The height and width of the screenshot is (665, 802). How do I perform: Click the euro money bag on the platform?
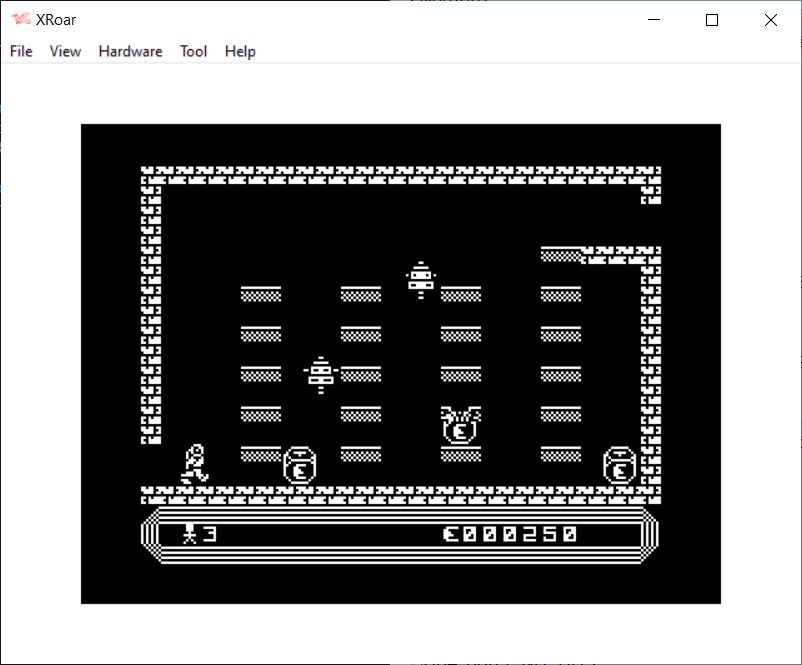point(460,426)
